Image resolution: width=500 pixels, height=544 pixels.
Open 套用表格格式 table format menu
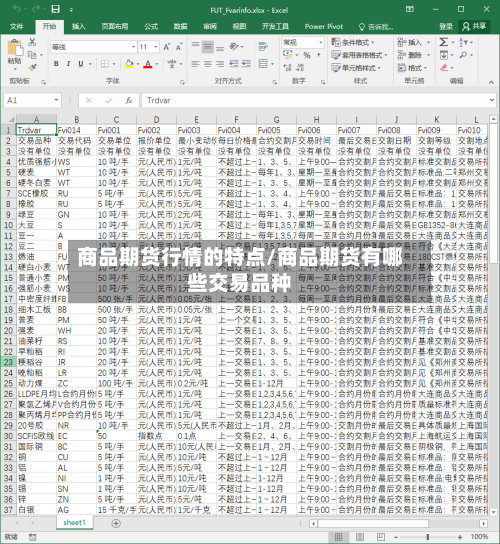point(359,55)
